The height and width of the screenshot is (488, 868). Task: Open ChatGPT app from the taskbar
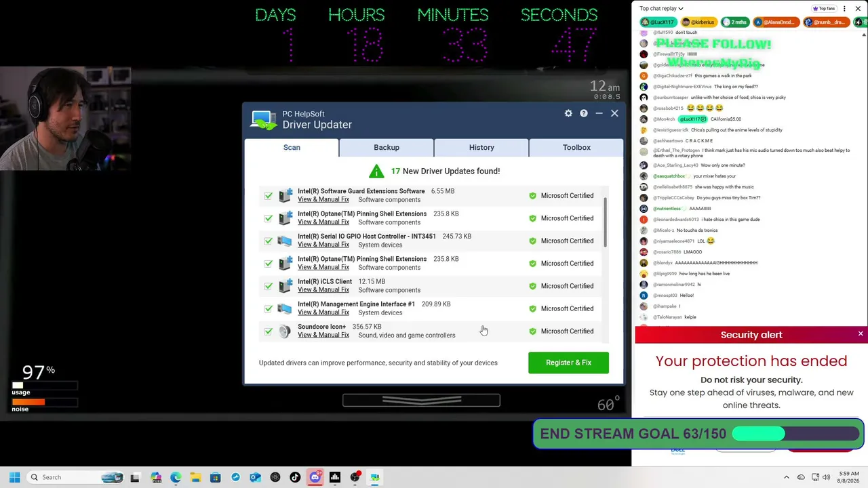click(275, 477)
